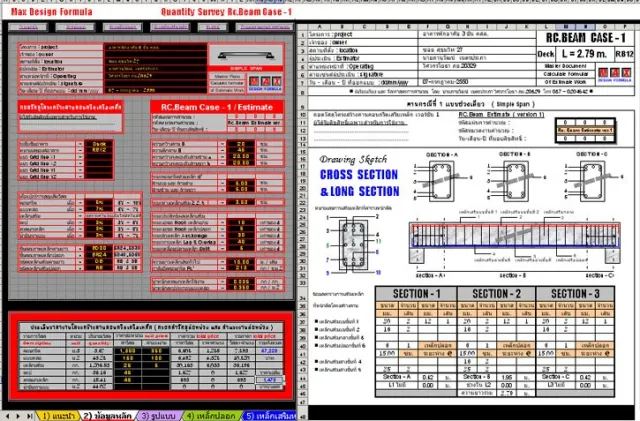The image size is (640, 421).
Task: Select the Lap & Overlap value 40 cell
Action: [x=241, y=242]
